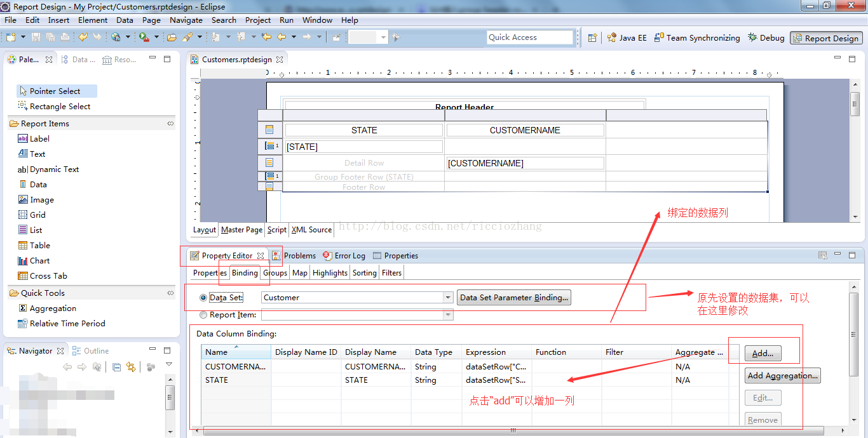Viewport: 868px width, 438px height.
Task: Click the Expression column header
Action: (497, 352)
